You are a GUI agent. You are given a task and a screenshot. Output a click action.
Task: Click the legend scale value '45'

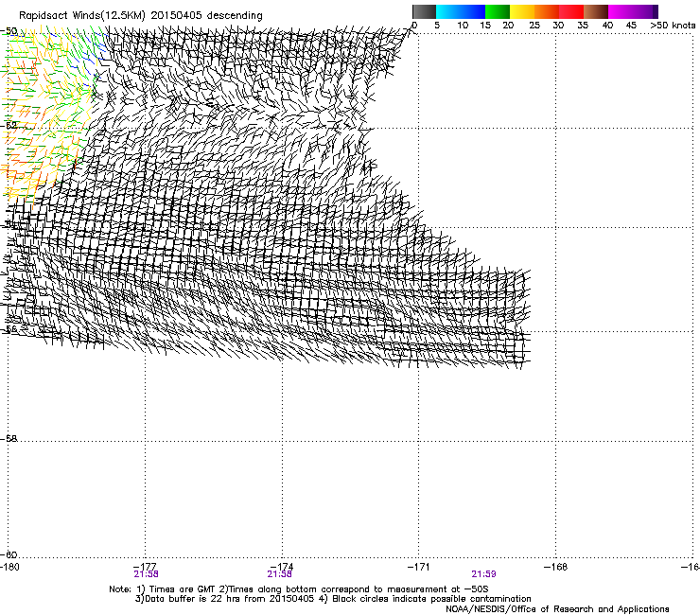tap(631, 26)
